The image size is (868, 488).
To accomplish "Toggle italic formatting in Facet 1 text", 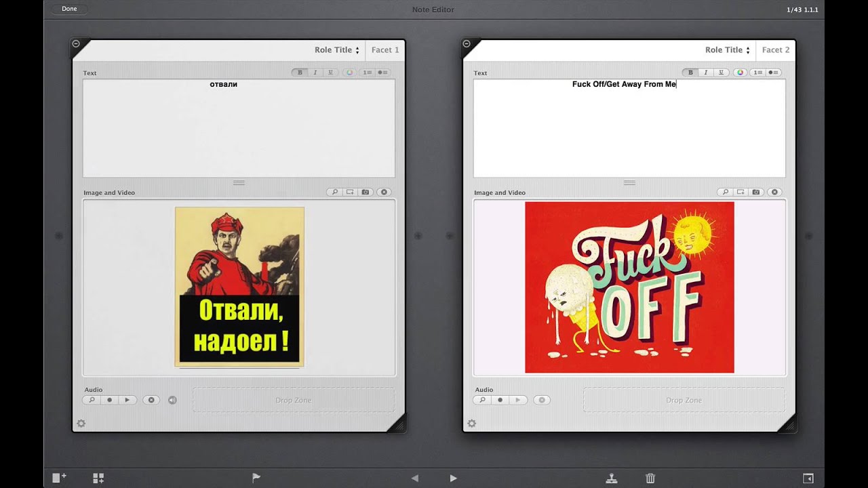I will coord(315,73).
